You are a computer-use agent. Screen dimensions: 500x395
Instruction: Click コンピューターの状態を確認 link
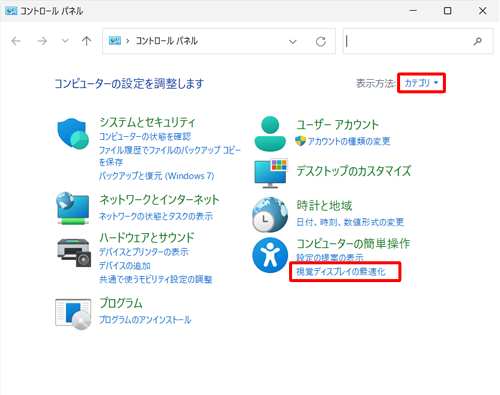click(145, 137)
